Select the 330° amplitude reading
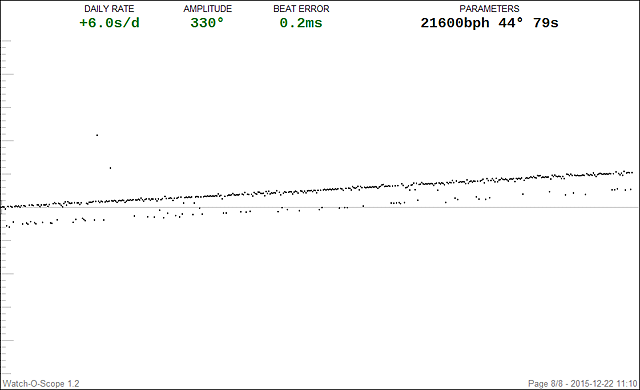 pos(207,23)
